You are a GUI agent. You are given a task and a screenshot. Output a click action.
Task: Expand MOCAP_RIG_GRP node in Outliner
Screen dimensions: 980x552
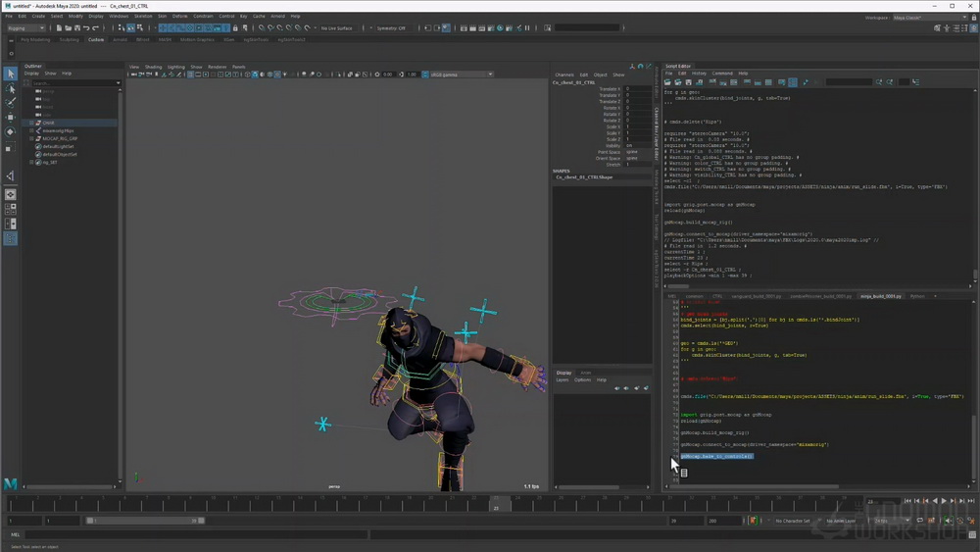pos(31,138)
